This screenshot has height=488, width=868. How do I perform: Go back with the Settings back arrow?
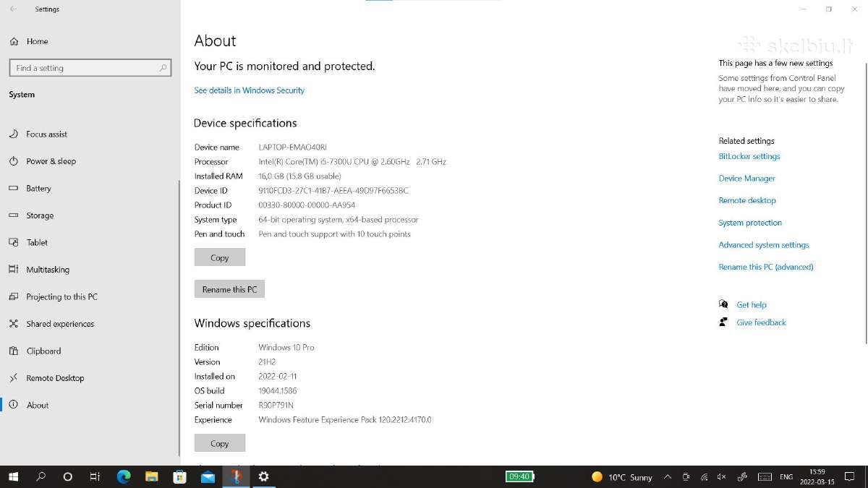(x=14, y=9)
